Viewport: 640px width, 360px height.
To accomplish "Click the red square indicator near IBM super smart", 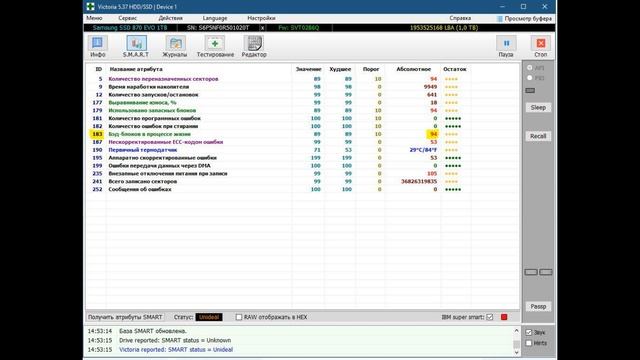I will [504, 317].
